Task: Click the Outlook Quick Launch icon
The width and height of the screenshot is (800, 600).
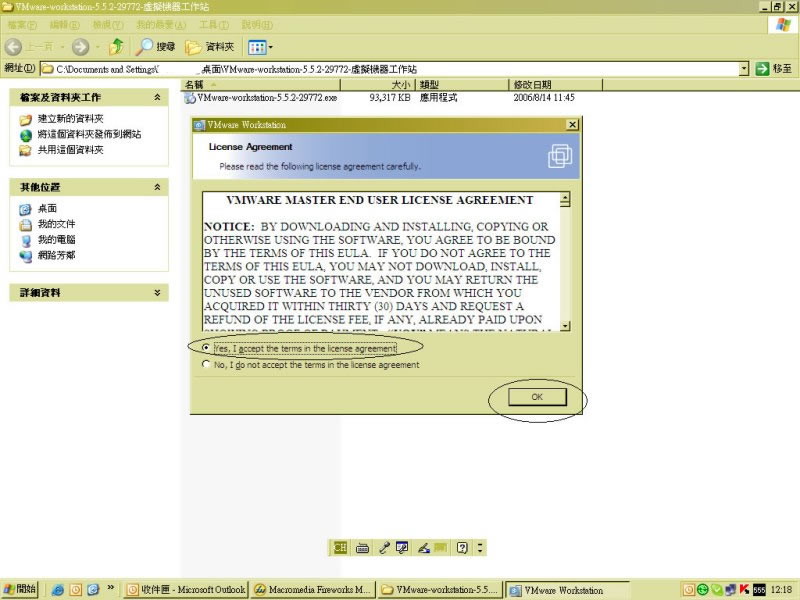Action: (76, 590)
